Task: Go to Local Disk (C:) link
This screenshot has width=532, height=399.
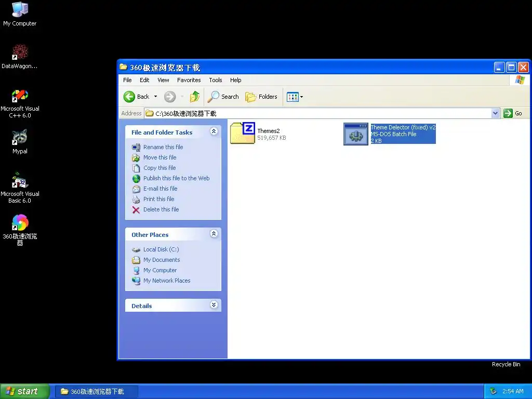Action: pos(161,250)
